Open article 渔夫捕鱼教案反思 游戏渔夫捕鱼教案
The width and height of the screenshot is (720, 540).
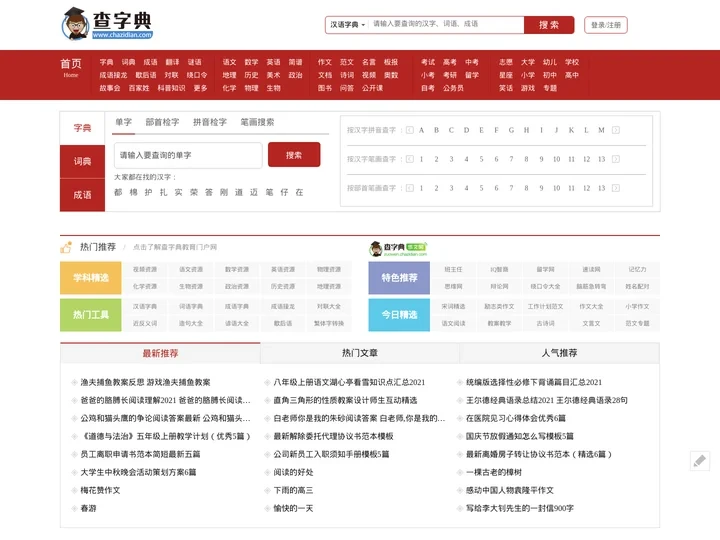point(146,382)
